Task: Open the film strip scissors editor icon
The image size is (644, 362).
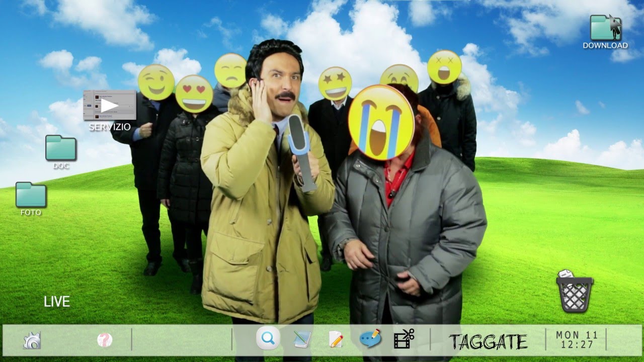Action: [404, 339]
